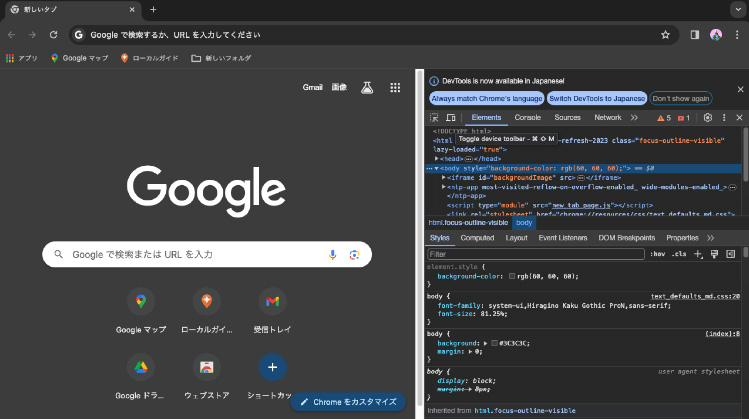
Task: Switch to the Console tab
Action: tap(527, 118)
